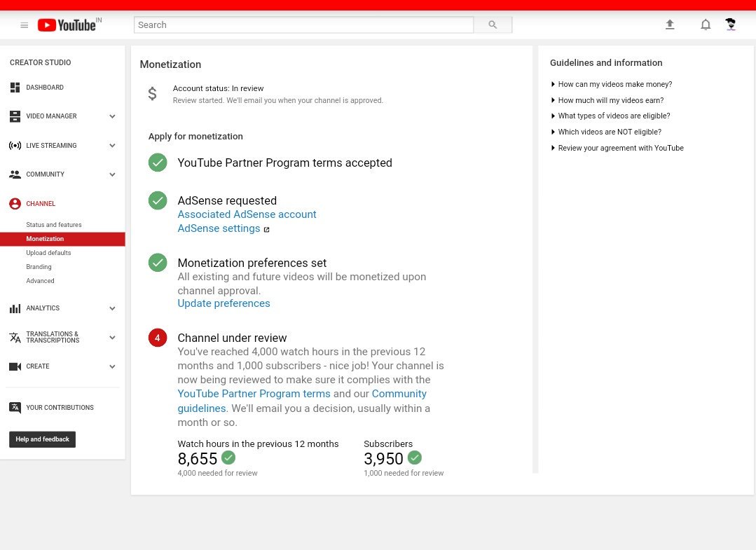Click the dollar sign account status icon
756x550 pixels.
point(152,93)
